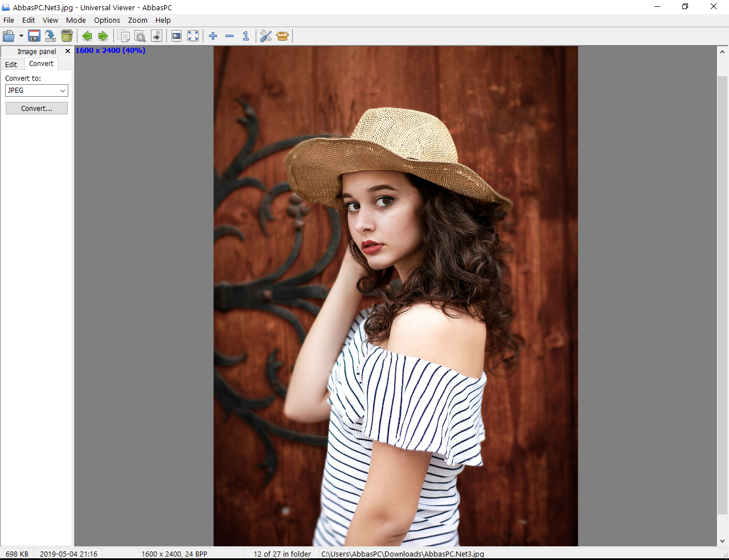This screenshot has width=729, height=560.
Task: Zoom in with the plus icon
Action: tap(213, 36)
